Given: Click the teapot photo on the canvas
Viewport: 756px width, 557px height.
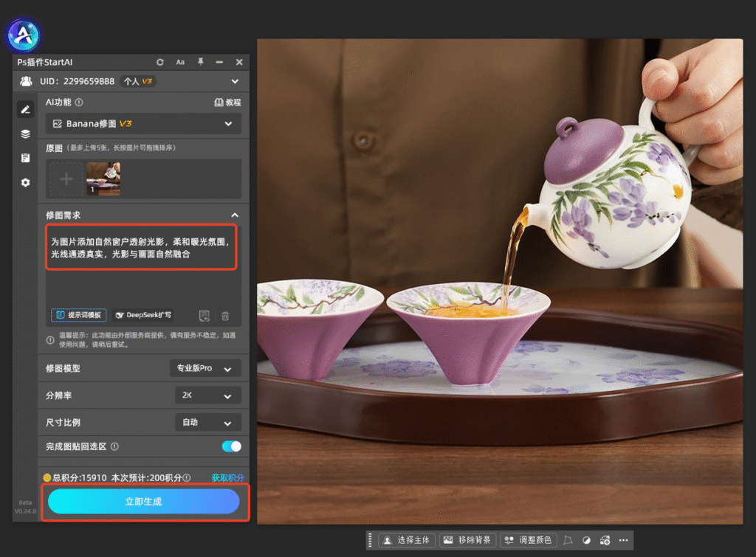Looking at the screenshot, I should 500,281.
